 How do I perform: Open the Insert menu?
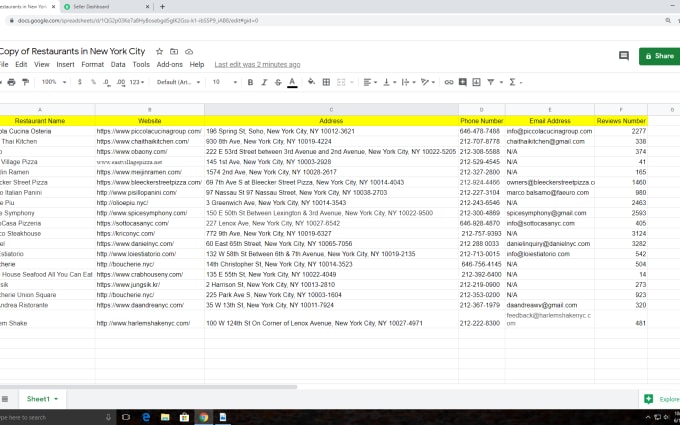[65, 64]
